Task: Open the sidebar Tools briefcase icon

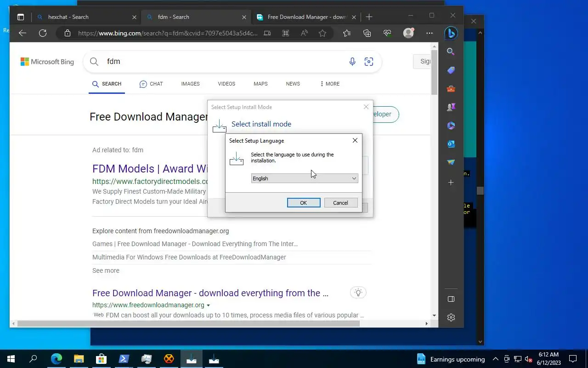Action: click(451, 89)
